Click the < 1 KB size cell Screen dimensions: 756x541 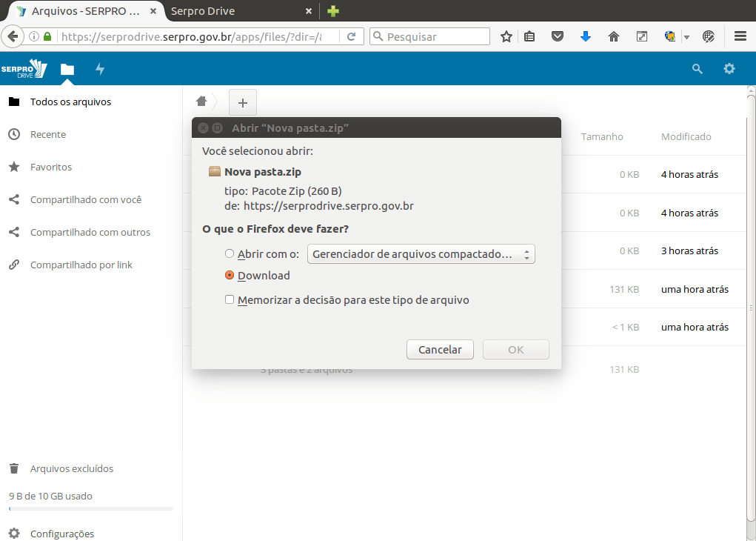(x=626, y=328)
